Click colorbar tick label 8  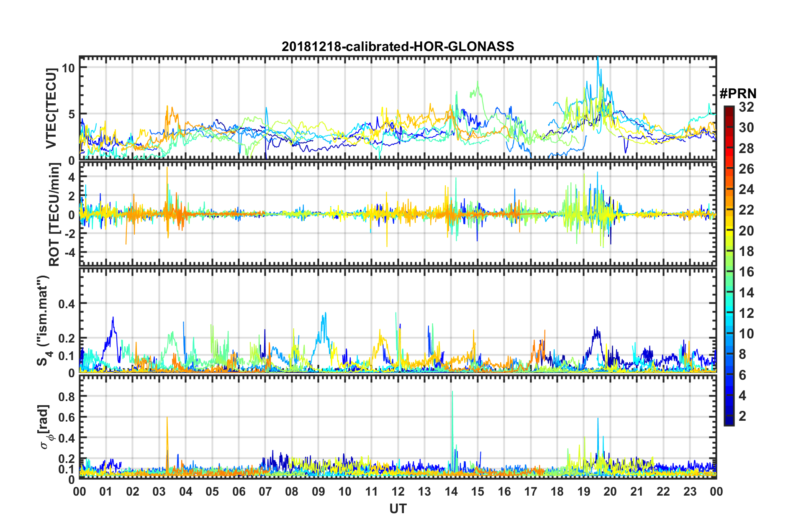[x=742, y=354]
